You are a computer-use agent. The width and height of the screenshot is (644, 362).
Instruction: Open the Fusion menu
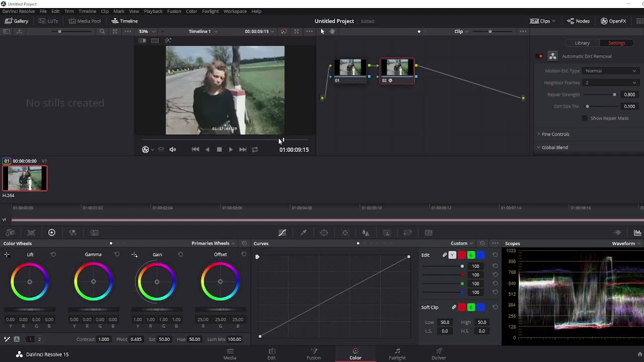(x=174, y=11)
